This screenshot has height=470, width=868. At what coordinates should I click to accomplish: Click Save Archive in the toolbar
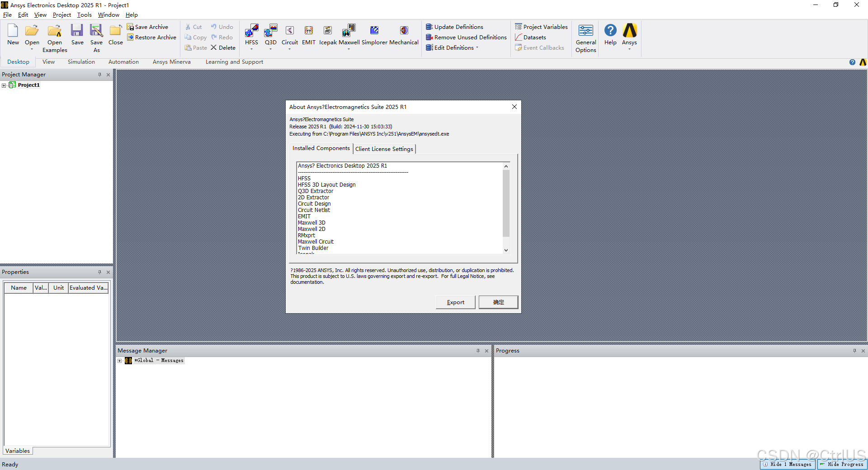click(147, 27)
